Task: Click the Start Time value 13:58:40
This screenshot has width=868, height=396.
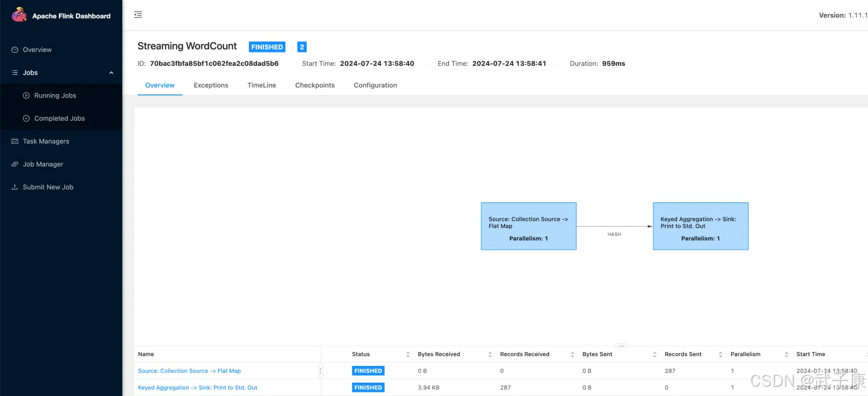Action: 377,64
